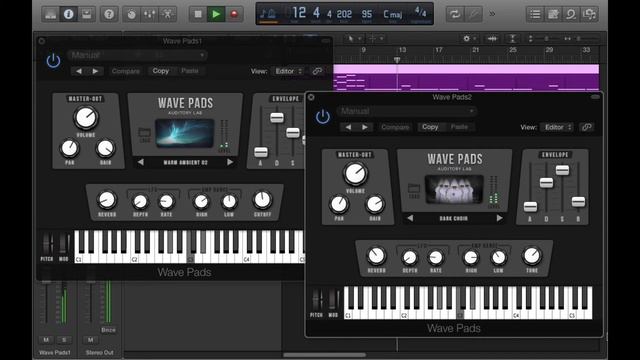Click the bar position 12 in LCD
Viewport: 640px width, 360px height.
point(299,13)
